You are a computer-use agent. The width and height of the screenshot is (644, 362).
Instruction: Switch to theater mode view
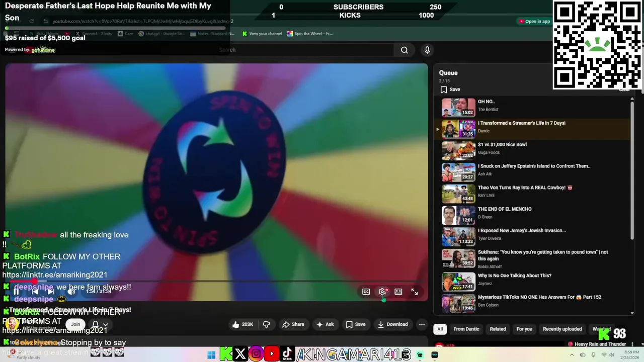click(398, 292)
